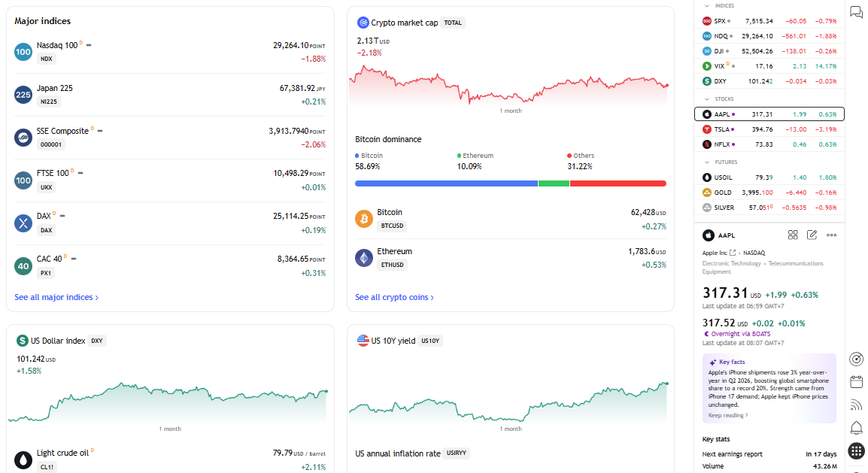Click blue Bitcoin segment of dominance bar
This screenshot has width=868, height=473.
(446, 183)
